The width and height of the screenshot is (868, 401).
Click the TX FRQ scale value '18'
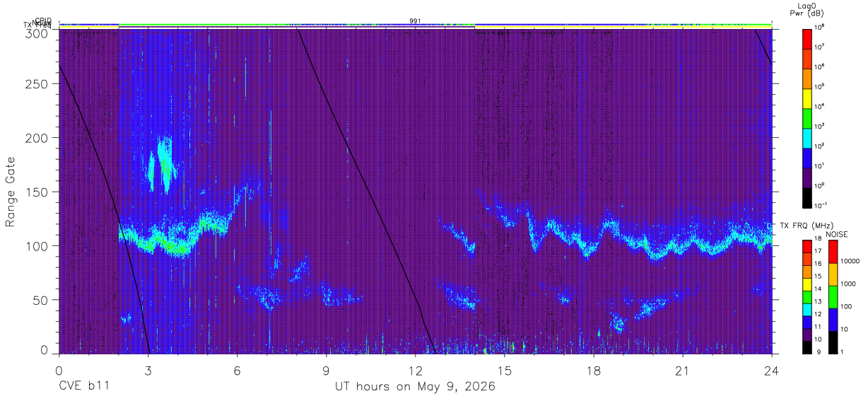pos(817,239)
